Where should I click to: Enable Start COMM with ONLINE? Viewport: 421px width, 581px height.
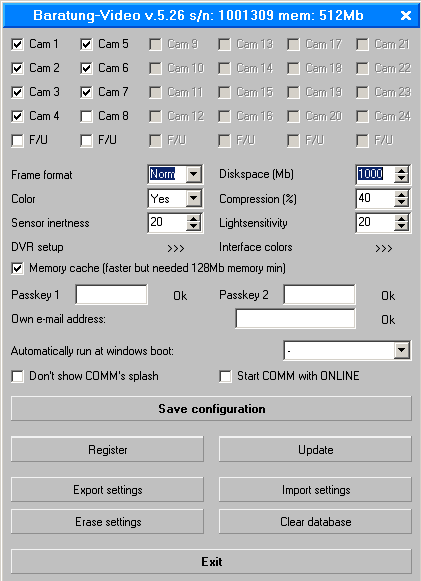point(225,376)
